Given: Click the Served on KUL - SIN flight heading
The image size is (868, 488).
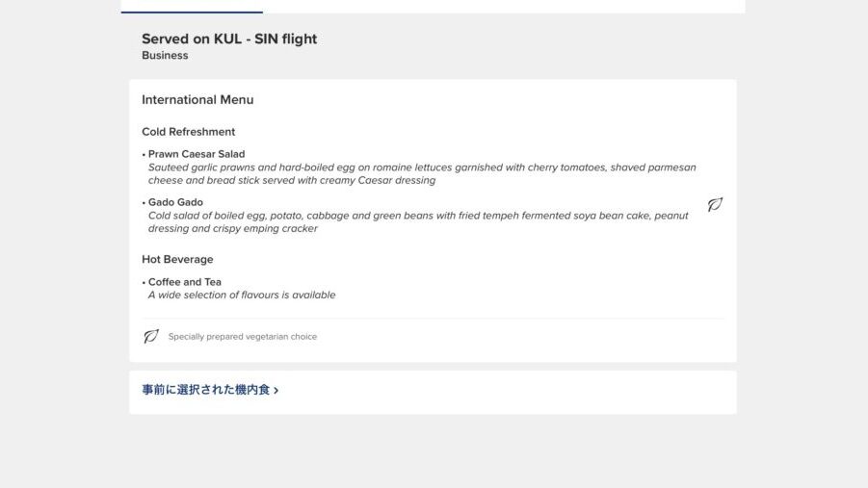Looking at the screenshot, I should 229,39.
